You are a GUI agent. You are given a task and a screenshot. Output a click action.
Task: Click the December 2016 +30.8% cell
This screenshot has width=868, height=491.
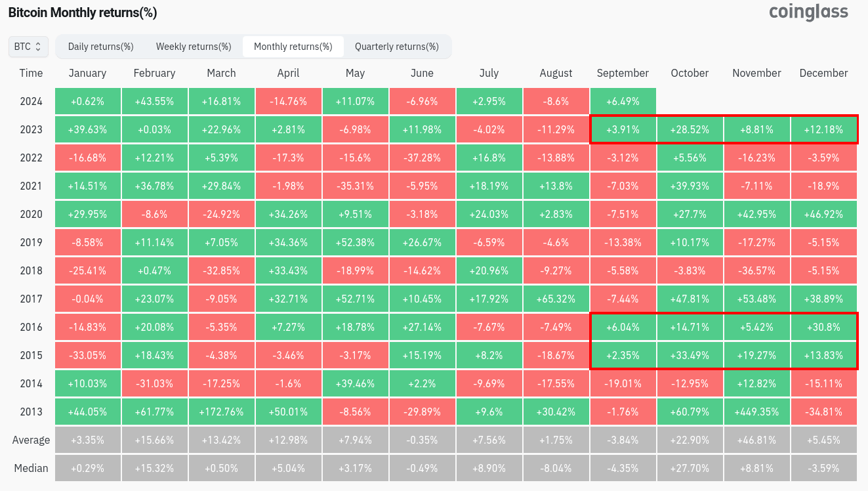point(823,327)
